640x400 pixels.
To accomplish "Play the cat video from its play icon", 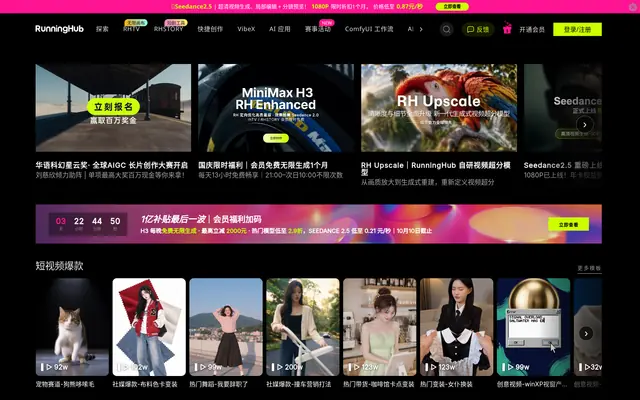I will click(49, 367).
